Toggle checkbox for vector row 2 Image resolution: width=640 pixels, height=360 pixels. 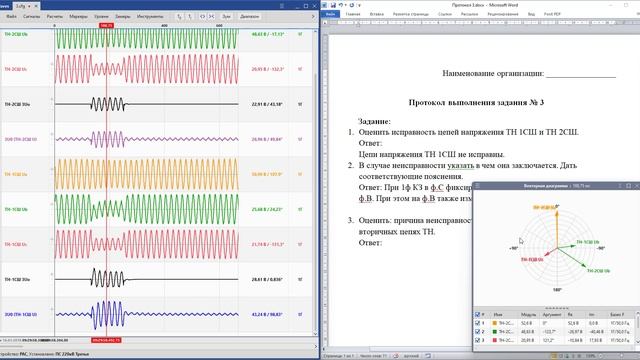(x=478, y=332)
